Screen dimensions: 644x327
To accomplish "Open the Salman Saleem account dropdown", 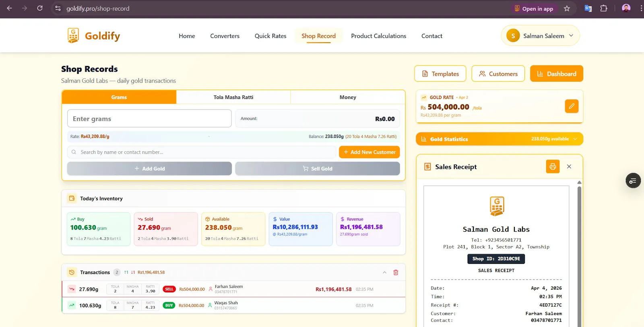I will coord(540,36).
